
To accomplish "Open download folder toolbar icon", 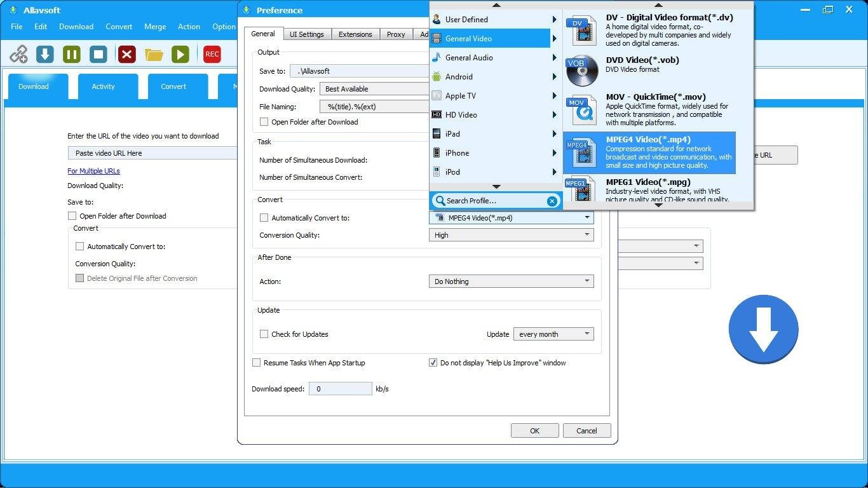I will 154,55.
